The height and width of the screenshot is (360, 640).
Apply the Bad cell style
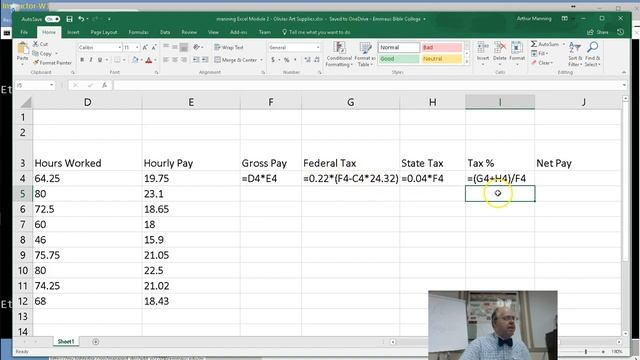pyautogui.click(x=442, y=47)
